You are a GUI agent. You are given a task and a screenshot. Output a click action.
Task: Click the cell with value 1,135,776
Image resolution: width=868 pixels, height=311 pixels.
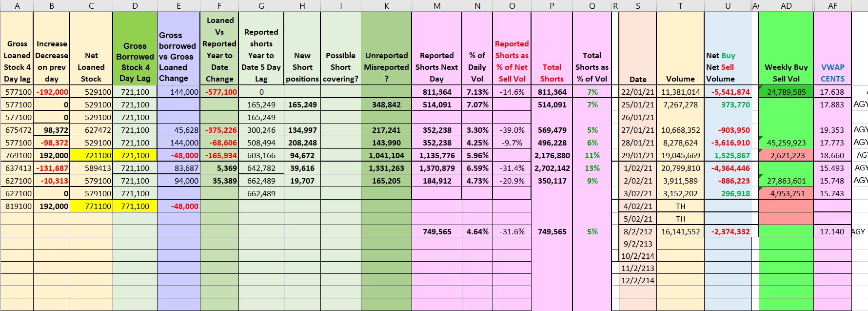coord(436,155)
